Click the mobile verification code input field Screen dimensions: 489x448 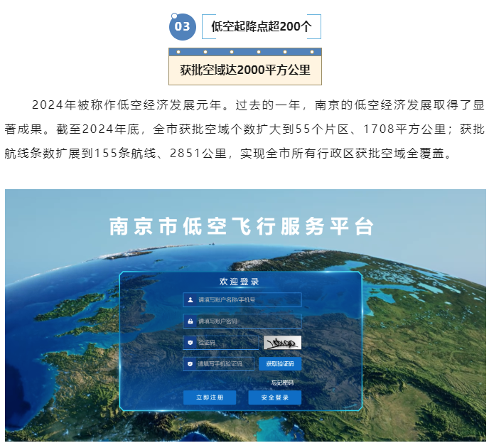click(x=219, y=364)
